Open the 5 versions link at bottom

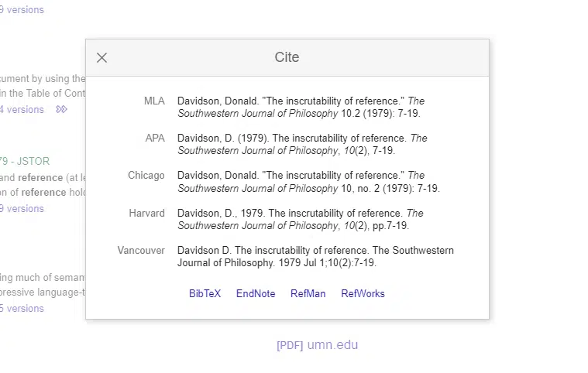(x=22, y=309)
